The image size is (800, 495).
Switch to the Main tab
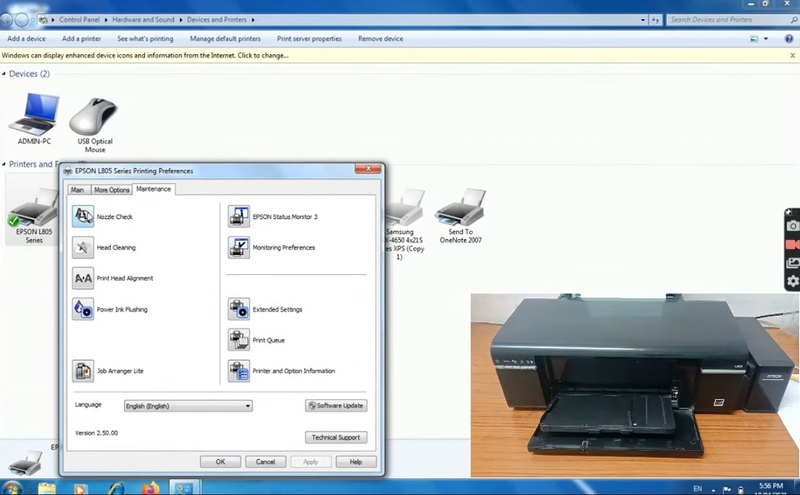pyautogui.click(x=78, y=190)
